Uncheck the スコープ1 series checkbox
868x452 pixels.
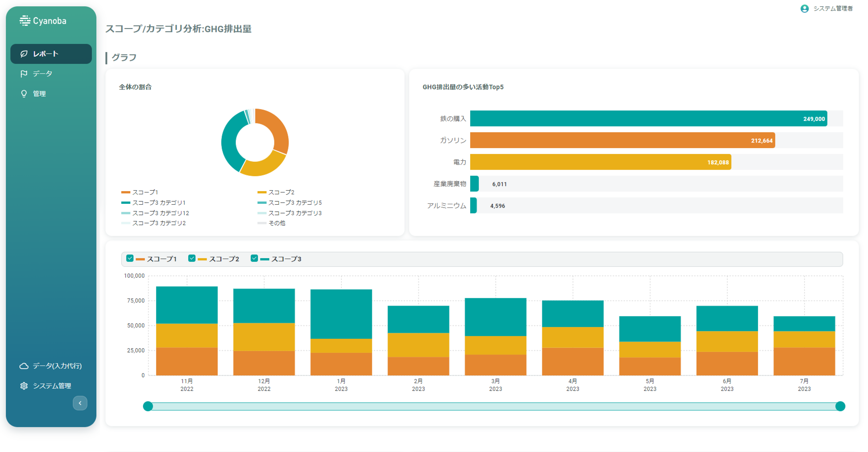(x=130, y=258)
